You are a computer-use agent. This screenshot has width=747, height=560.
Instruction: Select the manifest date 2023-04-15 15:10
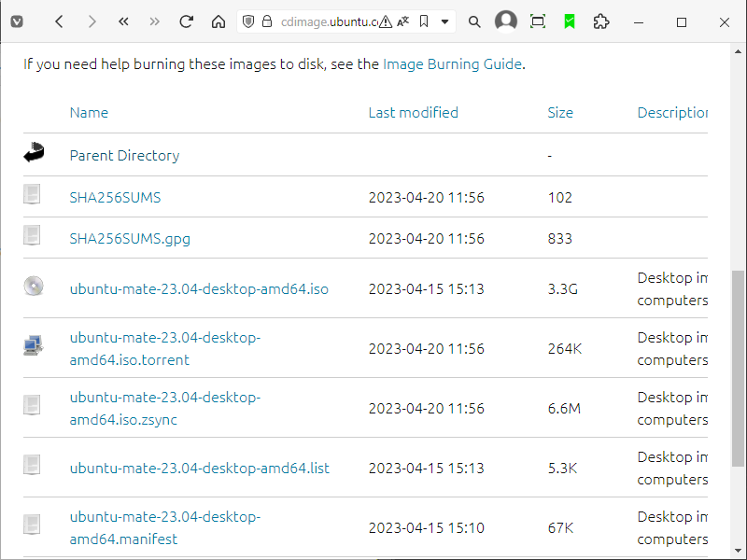427,527
